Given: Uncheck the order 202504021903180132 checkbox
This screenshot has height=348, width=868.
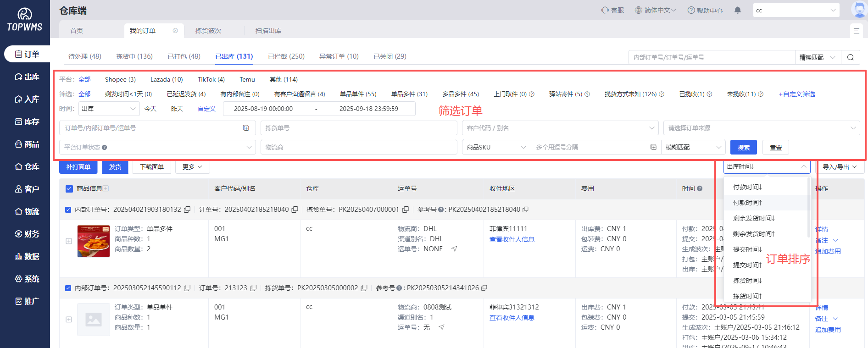Looking at the screenshot, I should [68, 210].
